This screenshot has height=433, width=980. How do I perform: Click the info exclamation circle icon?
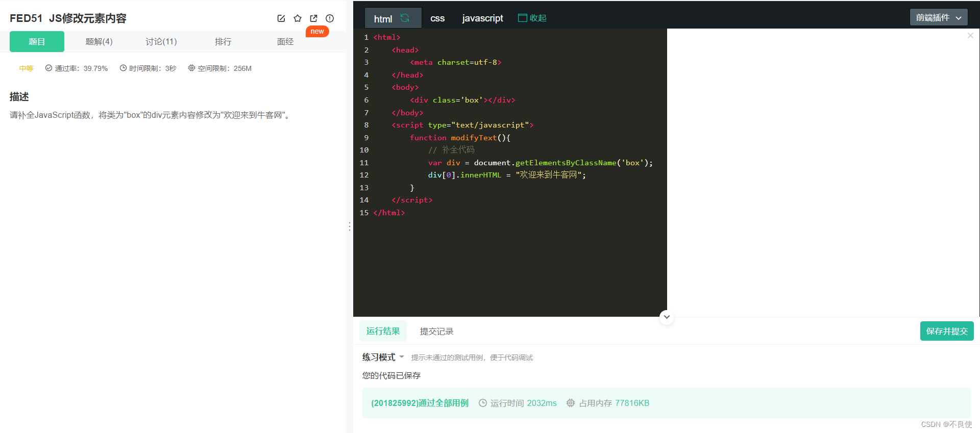click(330, 18)
